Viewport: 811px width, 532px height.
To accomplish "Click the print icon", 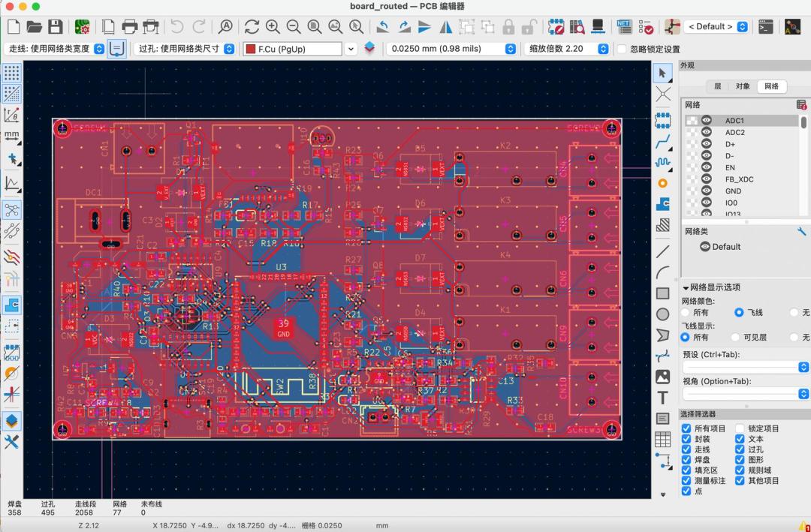I will click(129, 26).
